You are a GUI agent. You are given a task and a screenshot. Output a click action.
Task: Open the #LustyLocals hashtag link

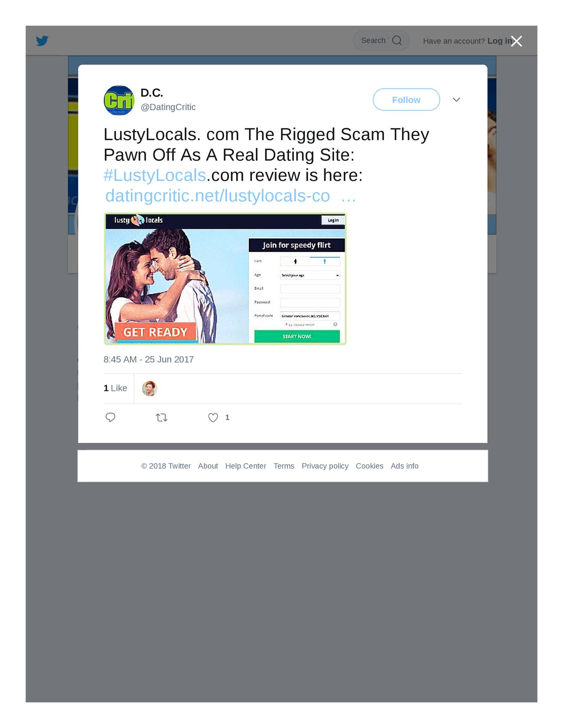[155, 175]
